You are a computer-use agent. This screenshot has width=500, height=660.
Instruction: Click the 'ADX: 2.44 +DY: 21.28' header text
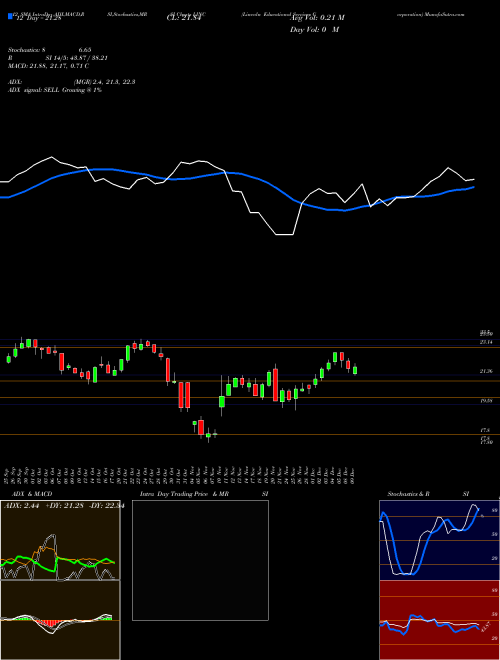pyautogui.click(x=45, y=506)
